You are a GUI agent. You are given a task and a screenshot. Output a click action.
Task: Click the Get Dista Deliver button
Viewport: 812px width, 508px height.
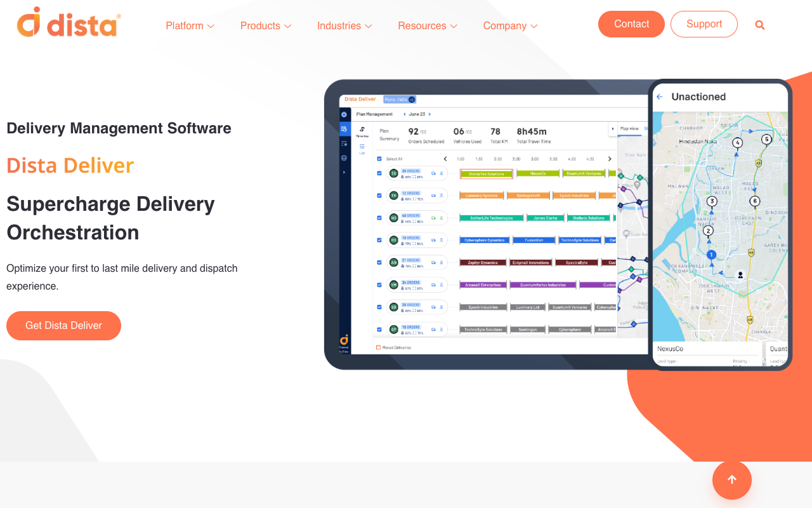click(63, 325)
